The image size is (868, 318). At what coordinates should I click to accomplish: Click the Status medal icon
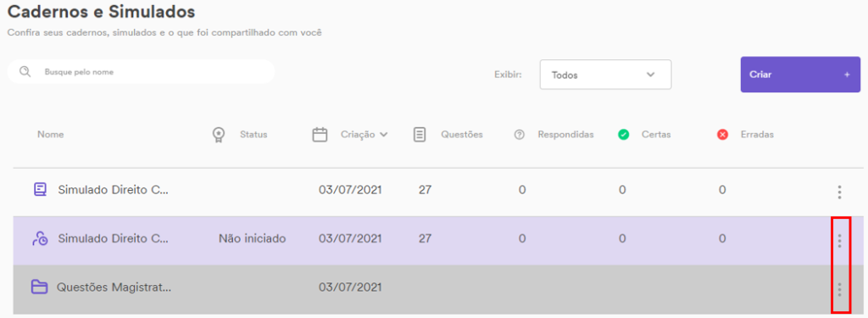(x=219, y=135)
